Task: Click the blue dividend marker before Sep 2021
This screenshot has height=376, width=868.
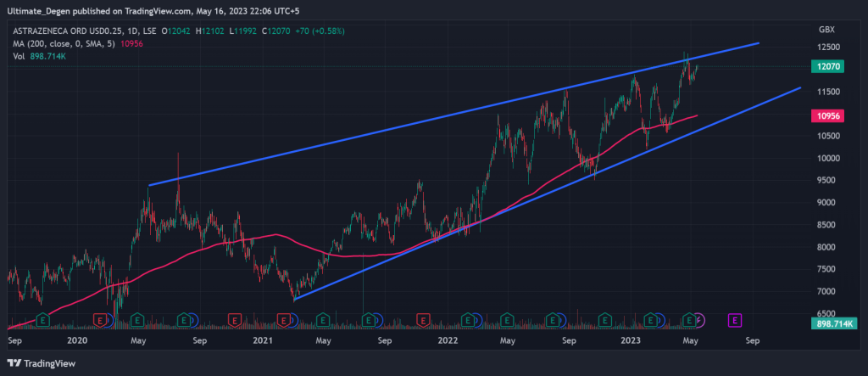Action: click(x=377, y=320)
